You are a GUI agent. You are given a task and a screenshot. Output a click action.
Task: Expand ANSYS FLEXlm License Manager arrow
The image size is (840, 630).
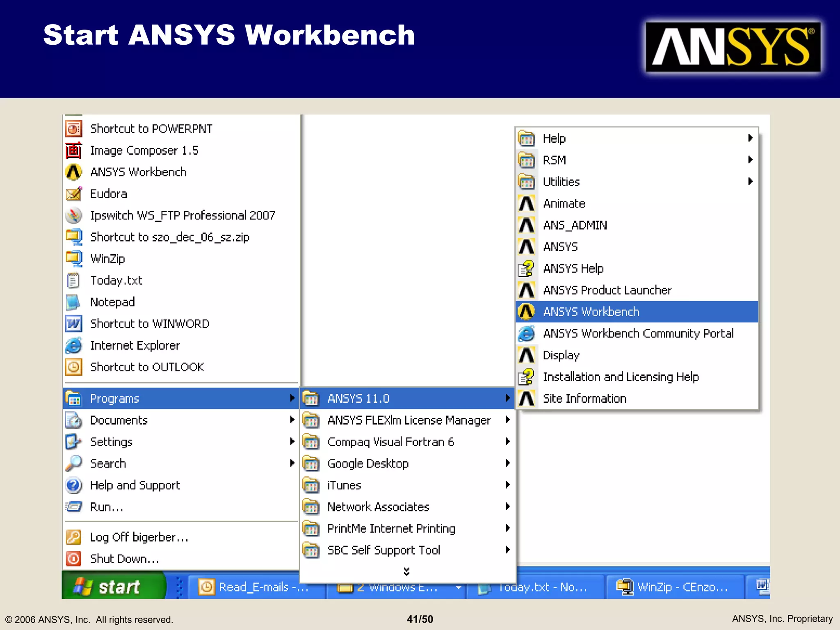point(508,420)
